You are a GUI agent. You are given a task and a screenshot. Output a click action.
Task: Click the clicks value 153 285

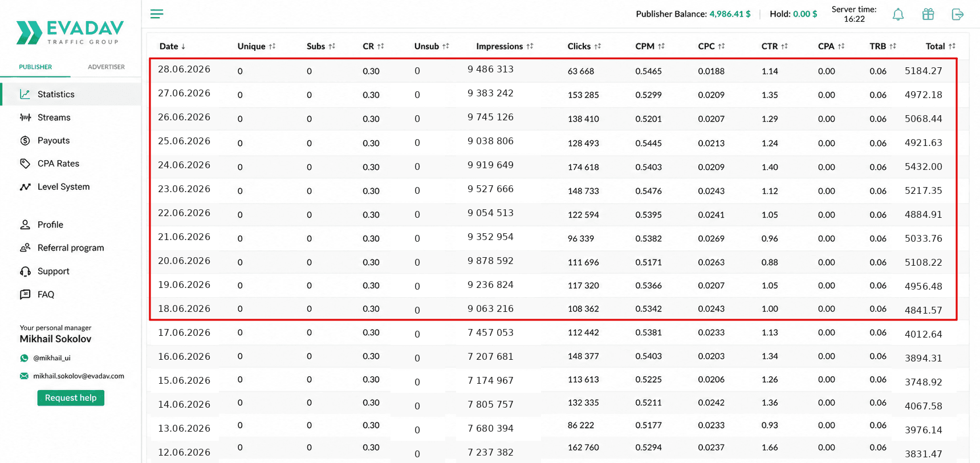click(583, 95)
